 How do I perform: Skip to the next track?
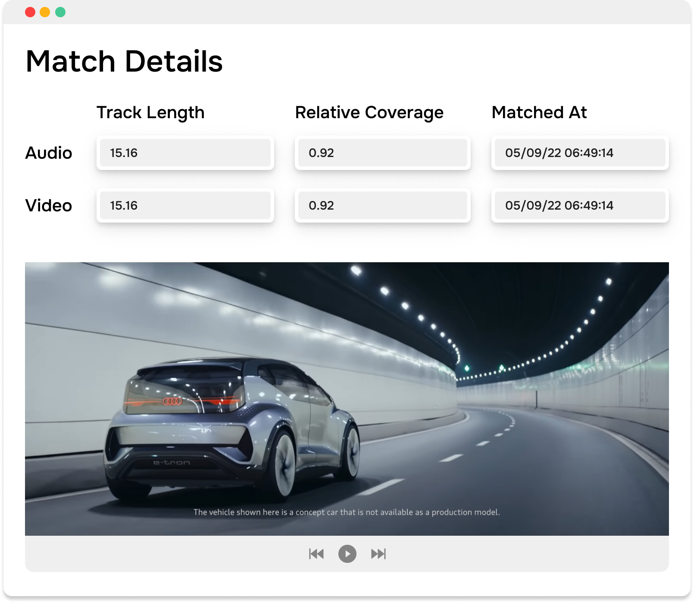pos(378,553)
